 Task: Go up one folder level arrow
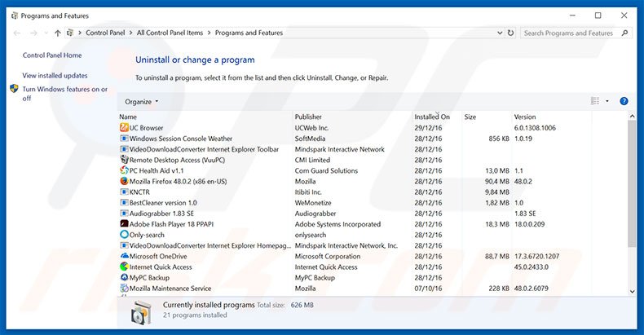pyautogui.click(x=58, y=33)
